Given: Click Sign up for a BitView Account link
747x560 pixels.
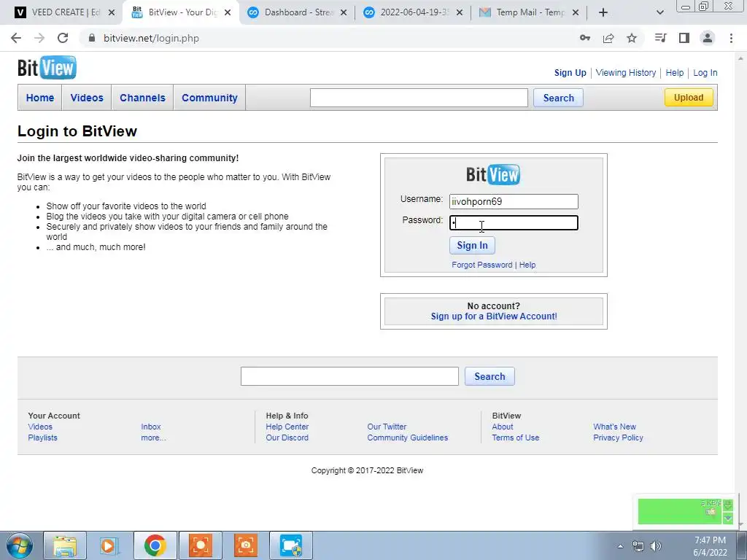Looking at the screenshot, I should click(x=494, y=316).
